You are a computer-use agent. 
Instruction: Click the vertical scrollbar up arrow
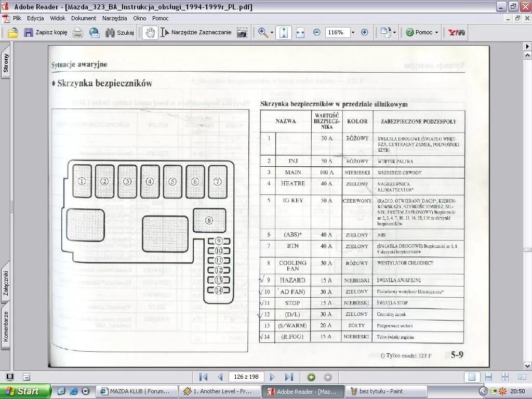528,55
